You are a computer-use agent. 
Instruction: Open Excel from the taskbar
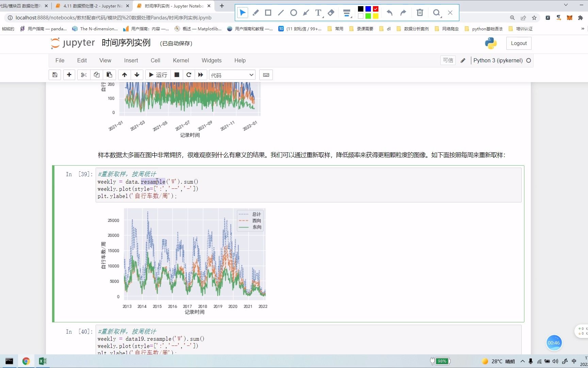(x=43, y=361)
